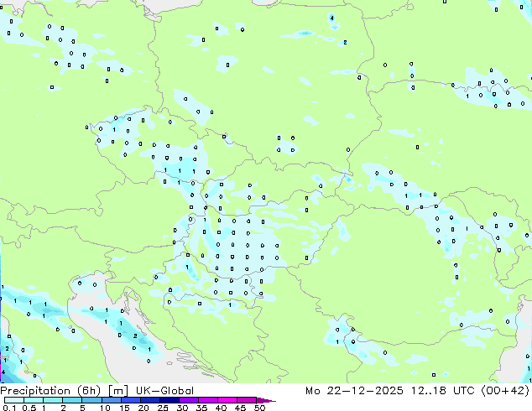The height and width of the screenshot is (411, 532).
Task: Click the 45–50 legend color swatch
Action: tap(246, 400)
